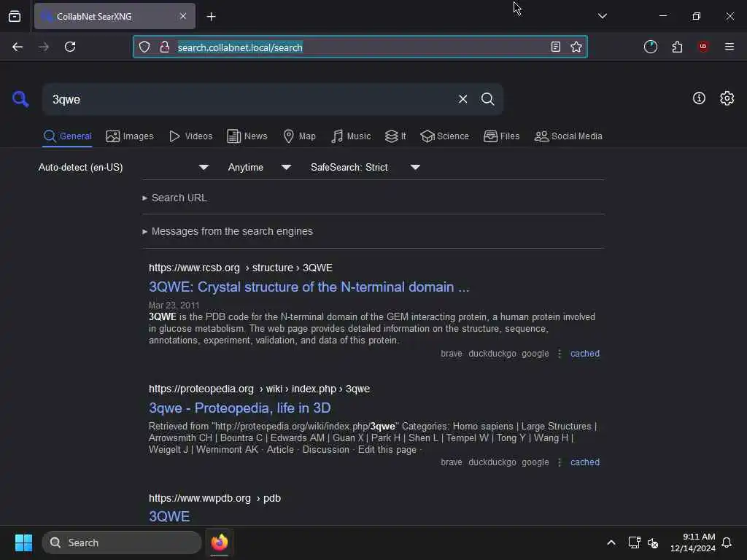Viewport: 747px width, 560px height.
Task: Open the Auto-detect (en-US) language dropdown
Action: coord(123,167)
